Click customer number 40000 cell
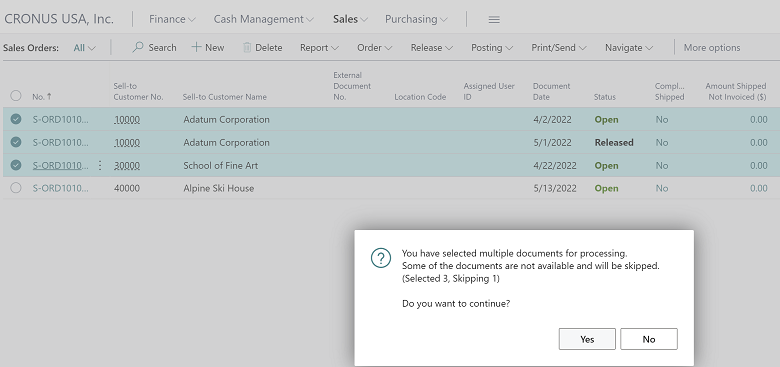 coord(127,188)
